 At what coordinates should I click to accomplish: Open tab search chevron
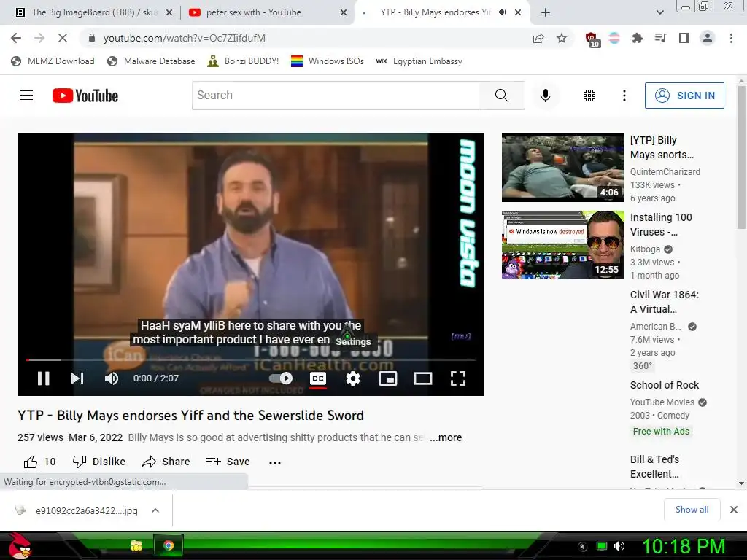659,12
